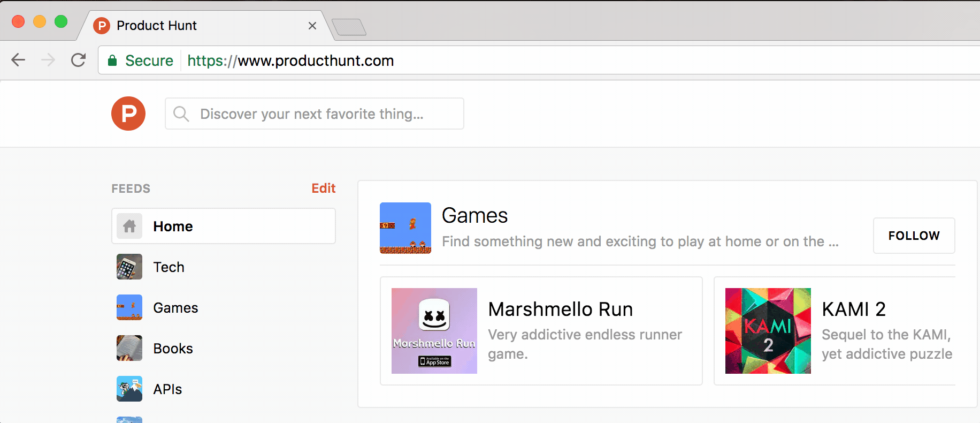
Task: Open the KAMI 2 thumbnail
Action: click(768, 331)
